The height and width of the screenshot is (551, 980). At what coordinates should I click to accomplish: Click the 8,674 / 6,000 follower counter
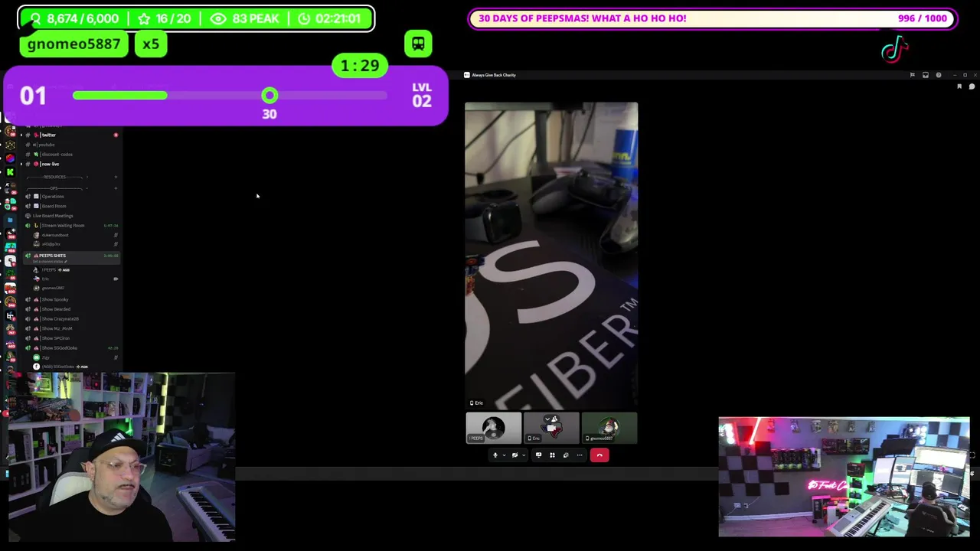click(x=74, y=18)
